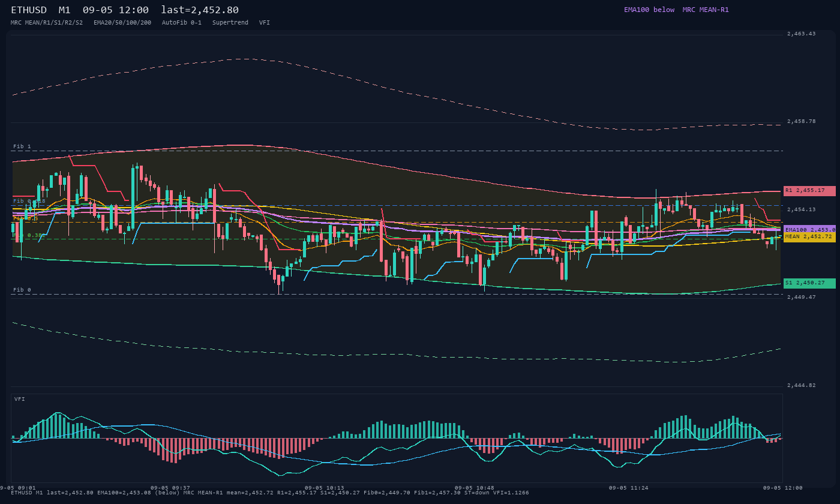The height and width of the screenshot is (504, 840).
Task: Click the red 'R1 2,455.17' price tag
Action: point(809,191)
